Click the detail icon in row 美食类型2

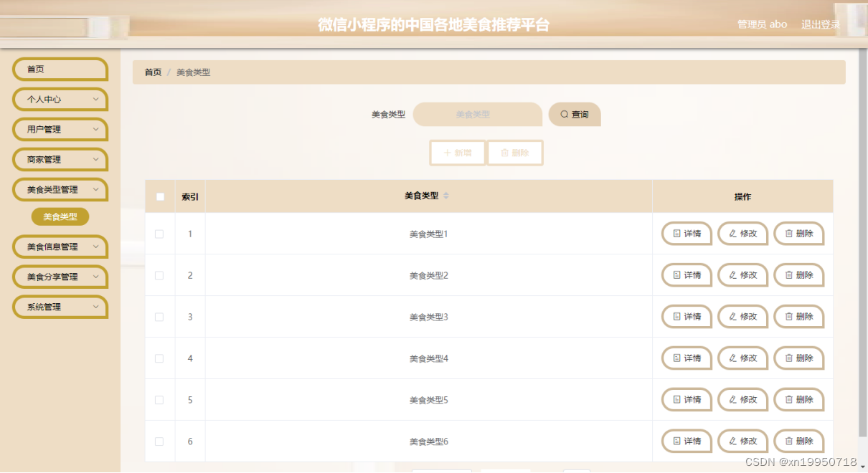tap(676, 275)
